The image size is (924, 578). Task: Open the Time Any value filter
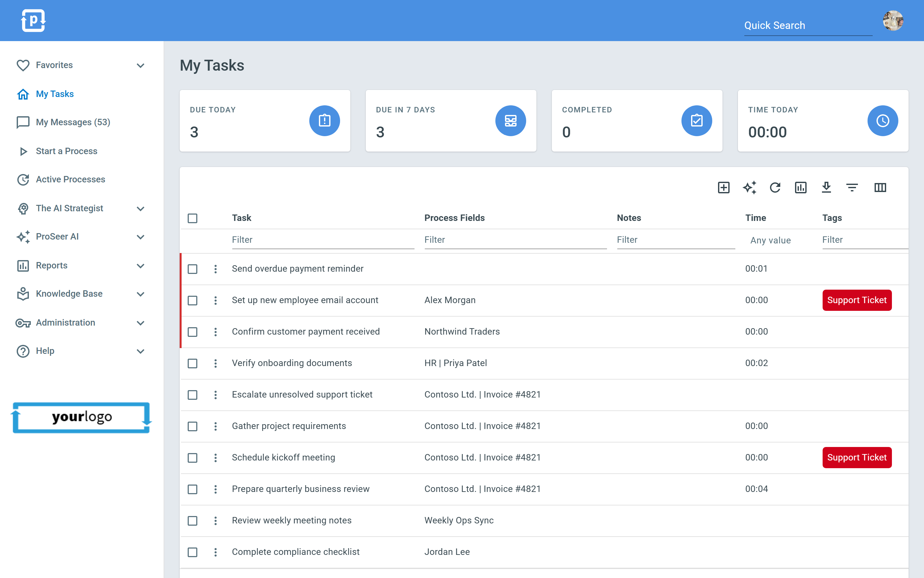(771, 240)
